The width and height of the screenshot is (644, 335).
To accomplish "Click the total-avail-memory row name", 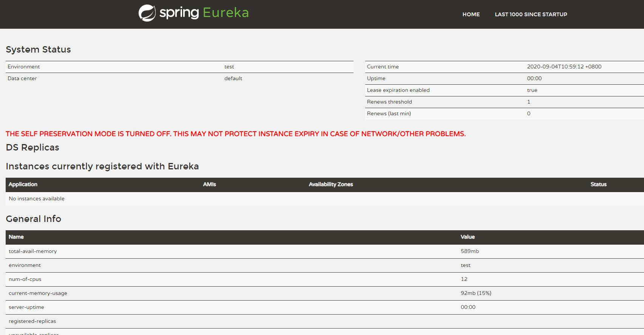I will pos(32,251).
